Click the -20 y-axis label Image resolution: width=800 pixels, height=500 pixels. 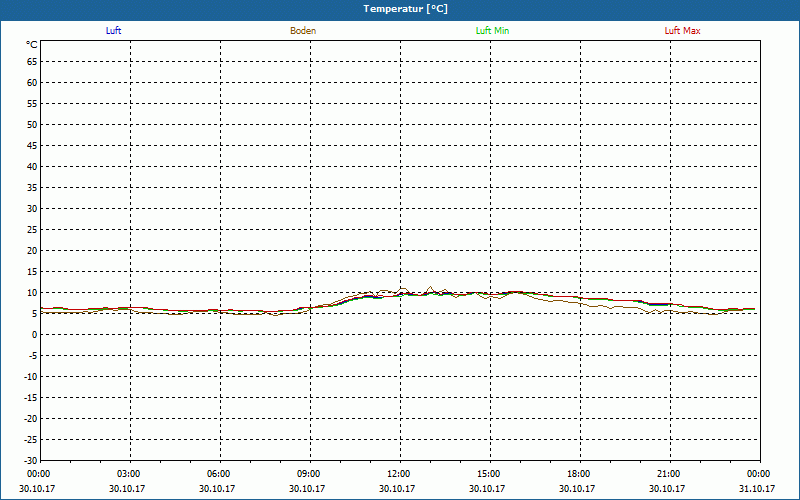pyautogui.click(x=30, y=419)
